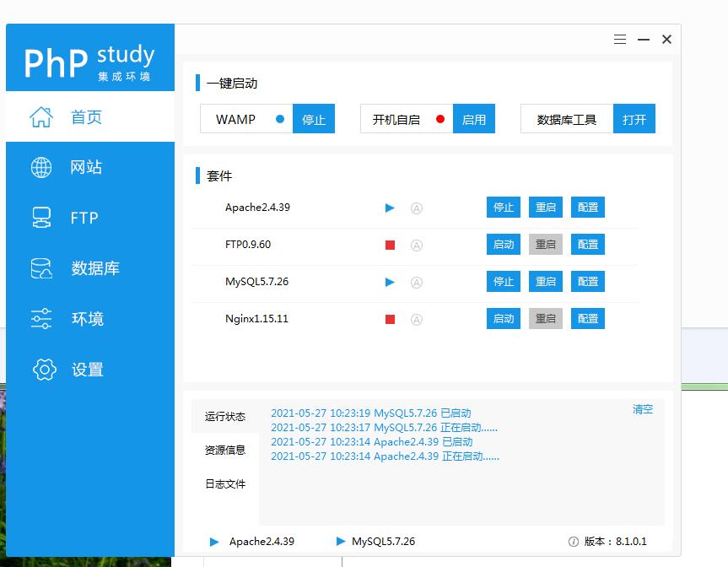Image resolution: width=728 pixels, height=567 pixels.
Task: Open the 设置 gear icon
Action: tap(44, 370)
